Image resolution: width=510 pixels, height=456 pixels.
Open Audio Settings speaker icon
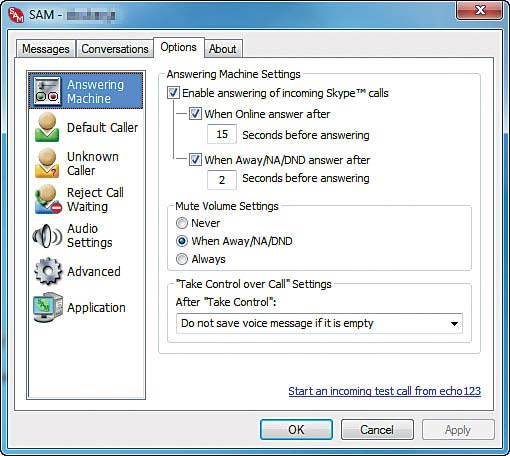47,236
